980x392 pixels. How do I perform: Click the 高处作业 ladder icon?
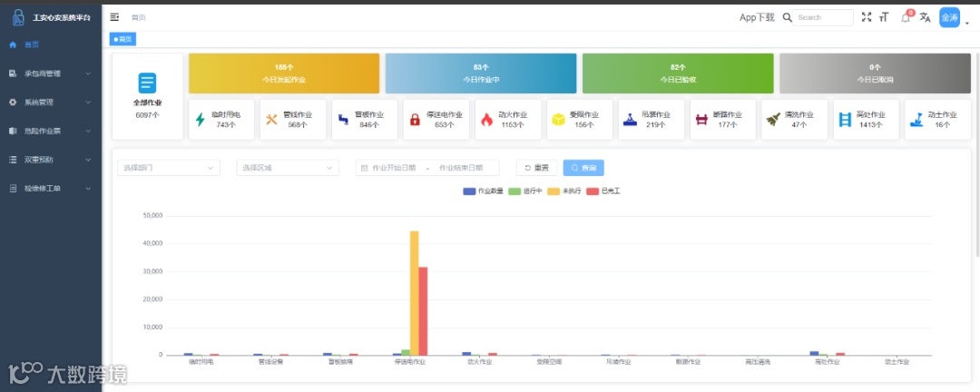pos(845,120)
